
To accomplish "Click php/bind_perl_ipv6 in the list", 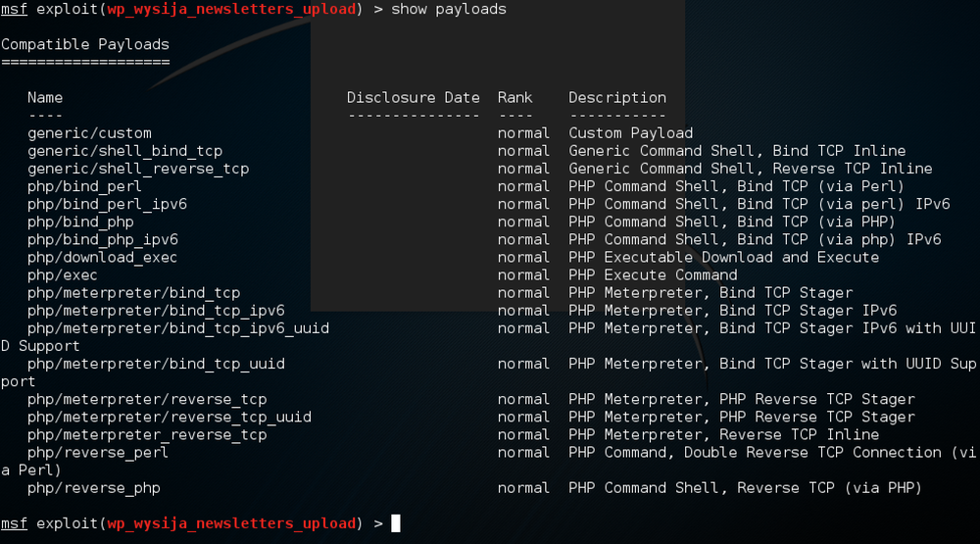I will [x=107, y=205].
